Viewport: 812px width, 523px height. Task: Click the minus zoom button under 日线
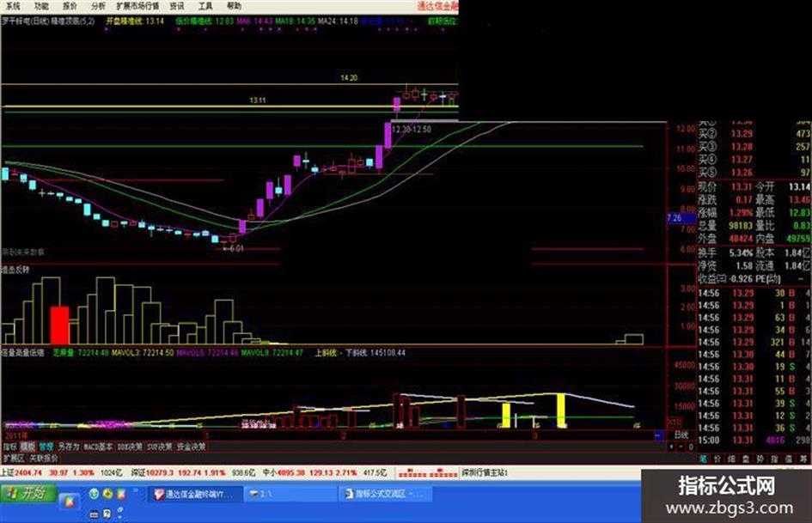tap(681, 447)
